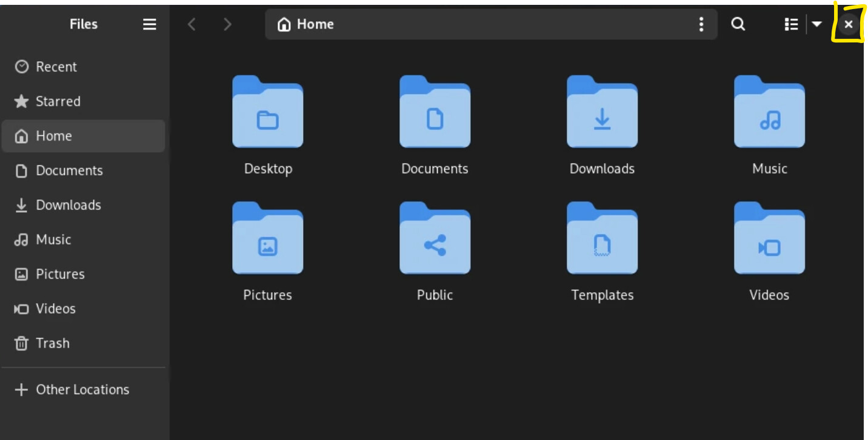The width and height of the screenshot is (868, 440).
Task: Expand the view options dropdown arrow
Action: tap(817, 24)
